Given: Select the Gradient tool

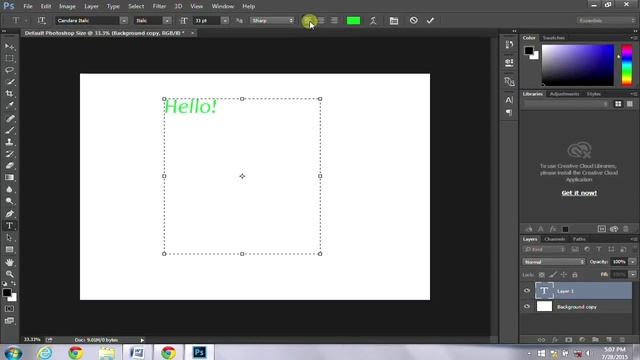Looking at the screenshot, I should [9, 178].
